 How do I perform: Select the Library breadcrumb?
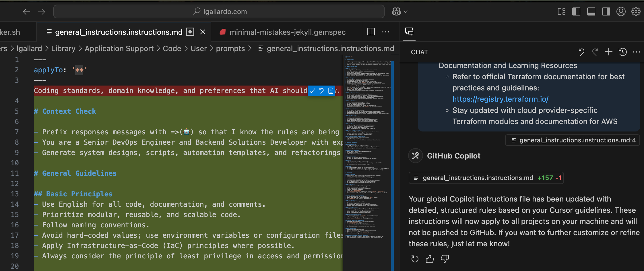[x=63, y=49]
